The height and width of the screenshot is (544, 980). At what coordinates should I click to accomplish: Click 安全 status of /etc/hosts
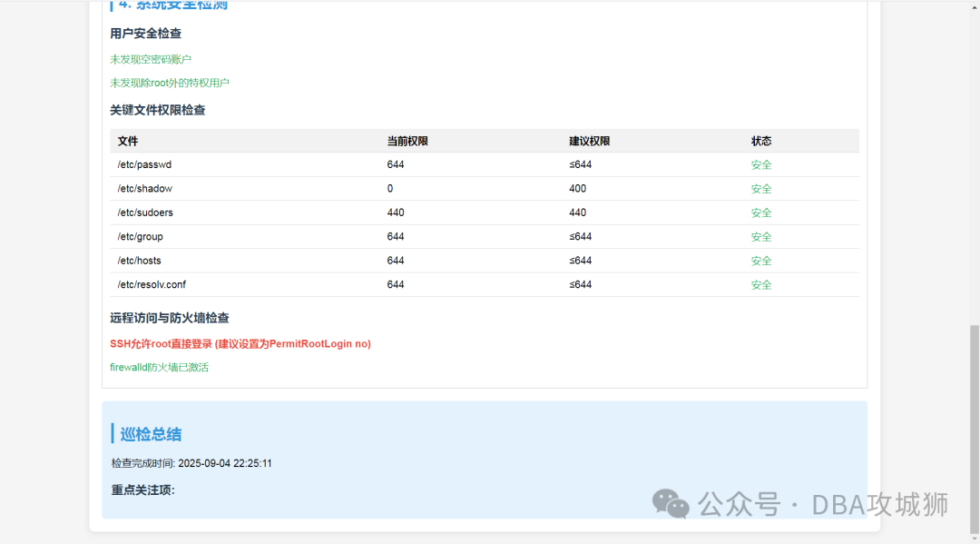coord(761,261)
